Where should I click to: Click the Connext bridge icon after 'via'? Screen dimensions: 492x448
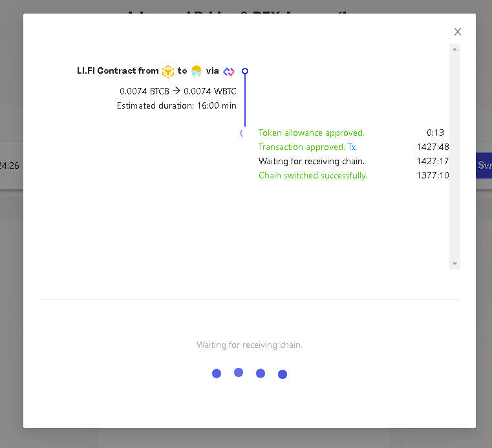(229, 71)
